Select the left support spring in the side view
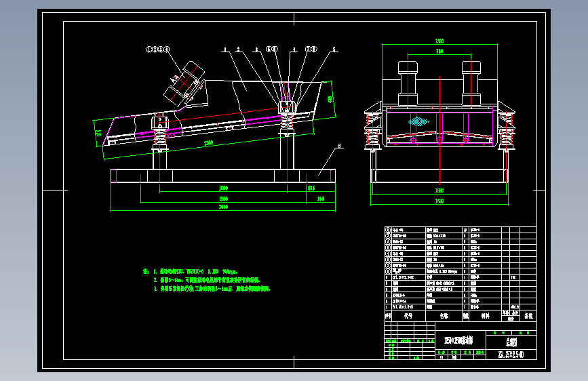 click(160, 138)
